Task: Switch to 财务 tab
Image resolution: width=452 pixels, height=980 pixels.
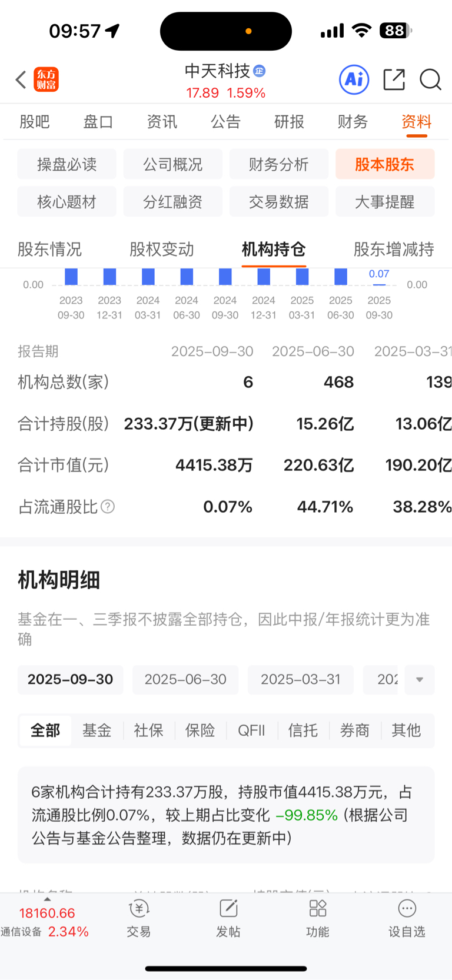Action: [x=353, y=122]
